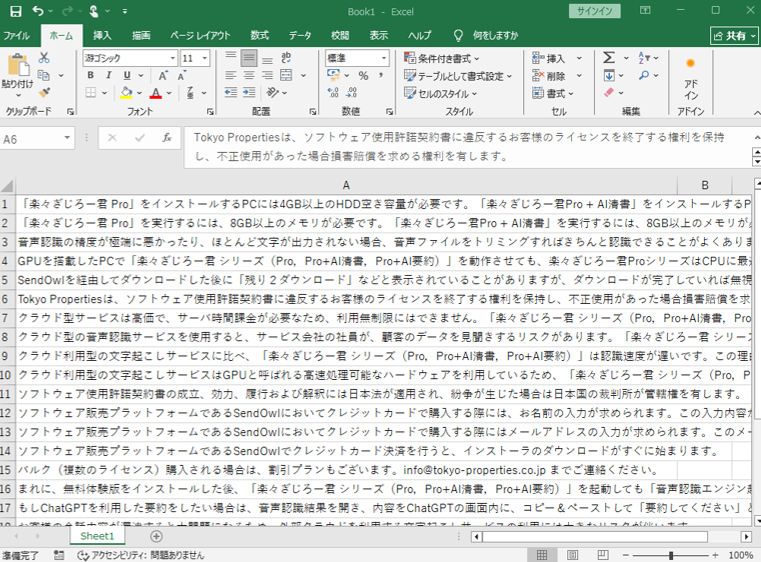Center text horizontally
Viewport: 761px width, 562px height.
(249, 75)
